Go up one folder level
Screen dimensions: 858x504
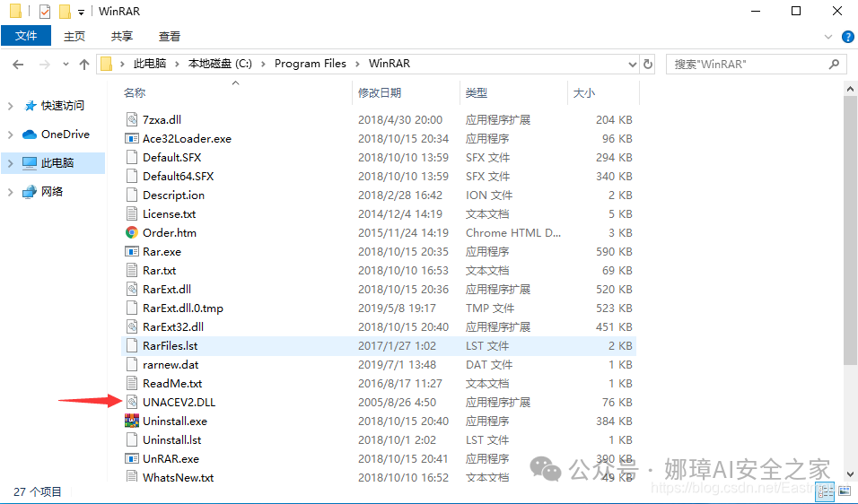tap(84, 65)
